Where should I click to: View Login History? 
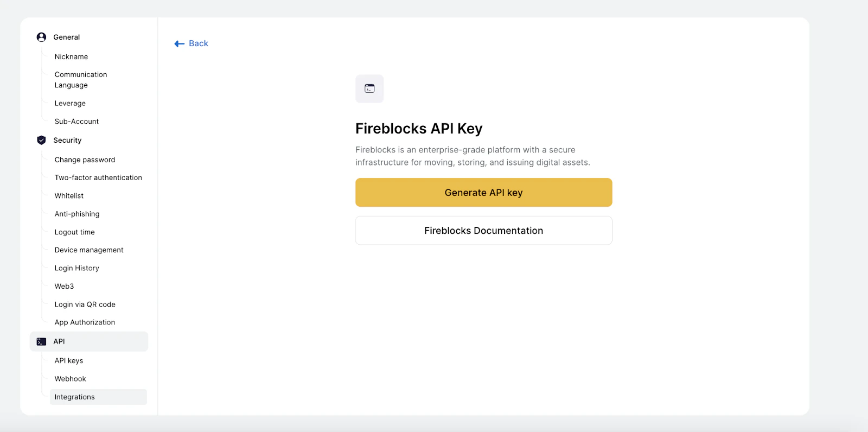[x=76, y=268]
